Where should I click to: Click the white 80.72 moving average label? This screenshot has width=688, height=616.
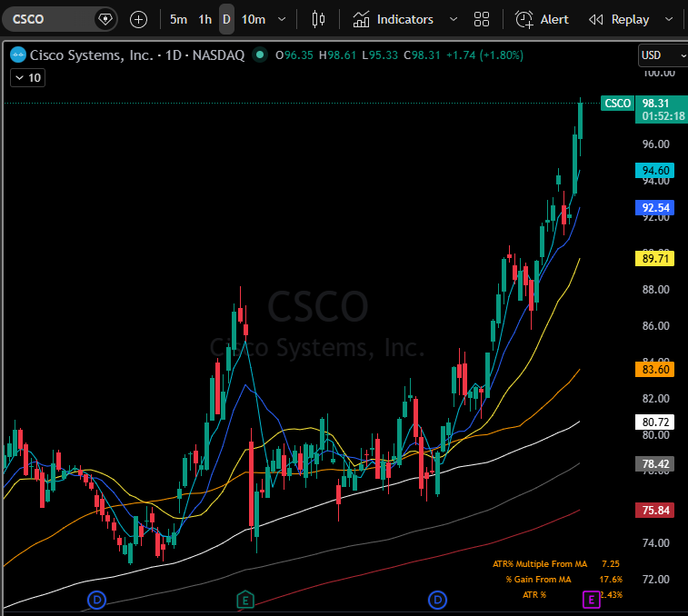[654, 422]
